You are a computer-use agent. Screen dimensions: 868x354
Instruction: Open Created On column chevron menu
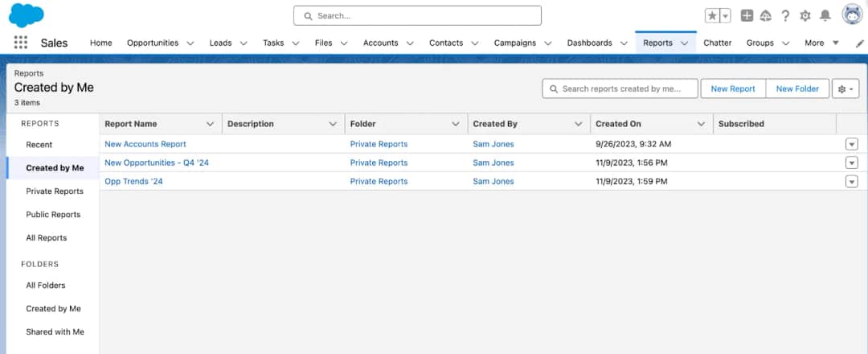[702, 124]
